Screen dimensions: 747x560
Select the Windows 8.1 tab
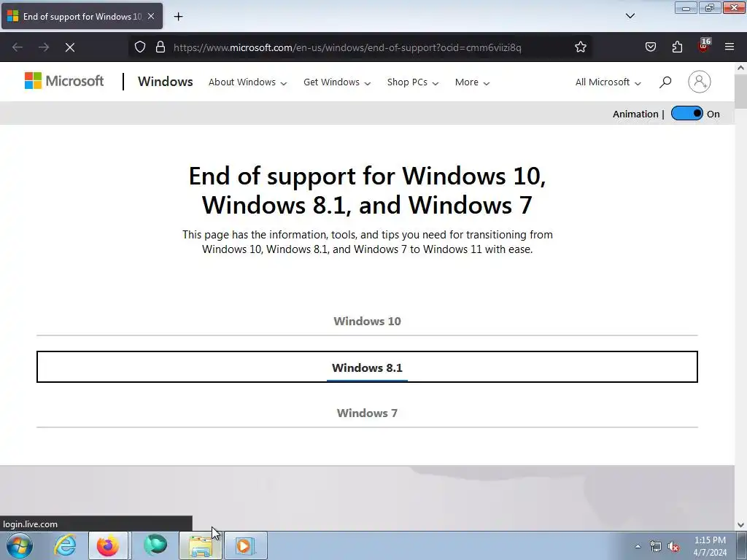pyautogui.click(x=368, y=367)
